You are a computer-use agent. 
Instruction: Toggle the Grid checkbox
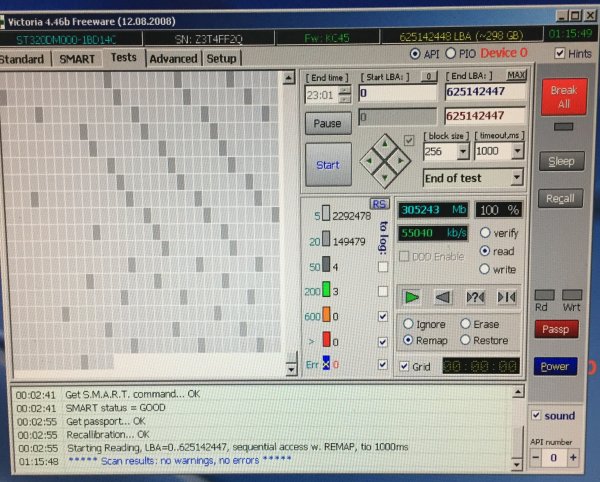coord(404,366)
